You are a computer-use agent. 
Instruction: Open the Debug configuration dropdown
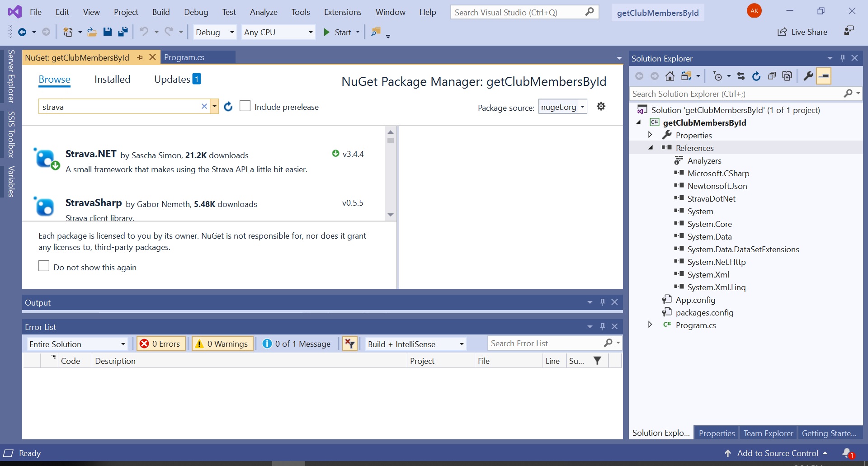pos(215,32)
